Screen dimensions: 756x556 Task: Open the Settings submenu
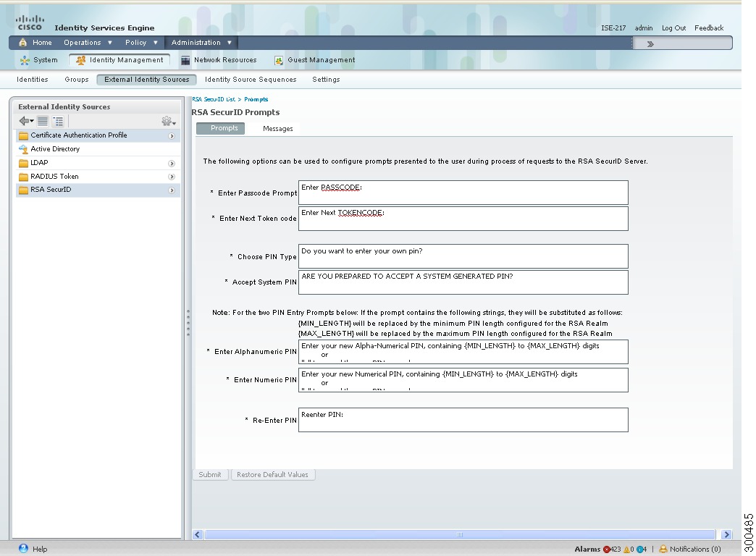click(326, 80)
